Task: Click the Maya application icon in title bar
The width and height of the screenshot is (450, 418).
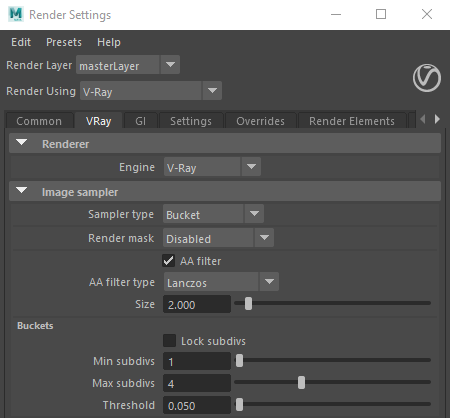Action: [x=16, y=14]
